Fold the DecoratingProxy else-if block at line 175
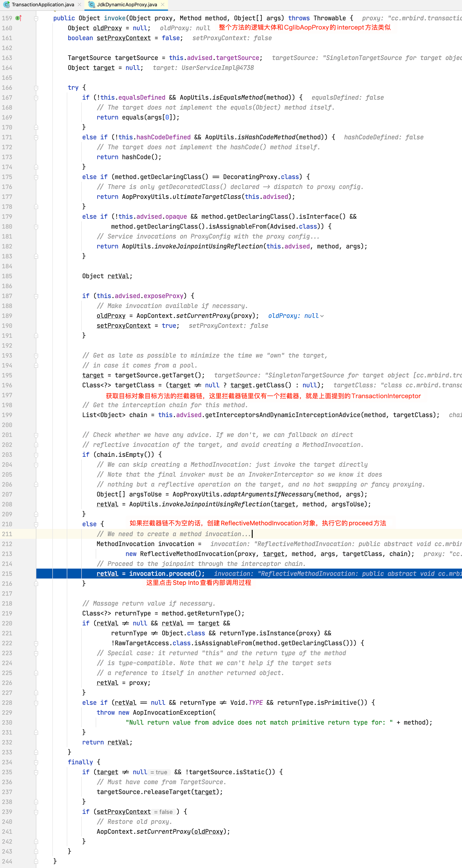This screenshot has height=868, width=462. point(36,177)
